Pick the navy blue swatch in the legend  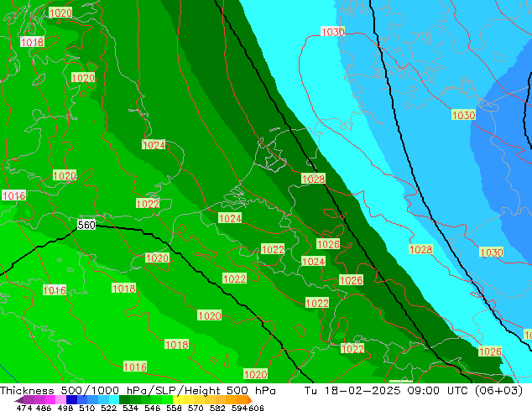pyautogui.click(x=72, y=400)
